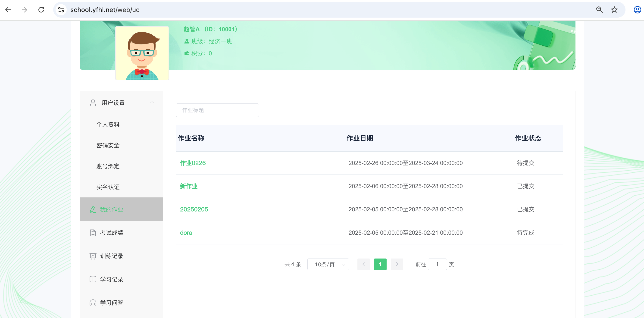Click the 班级: 经济一班 label
Viewport: 644px width, 318px height.
(x=212, y=41)
